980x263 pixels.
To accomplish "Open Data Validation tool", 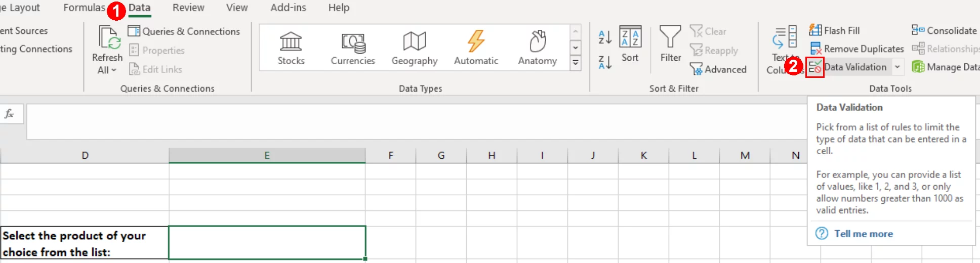I will [848, 67].
